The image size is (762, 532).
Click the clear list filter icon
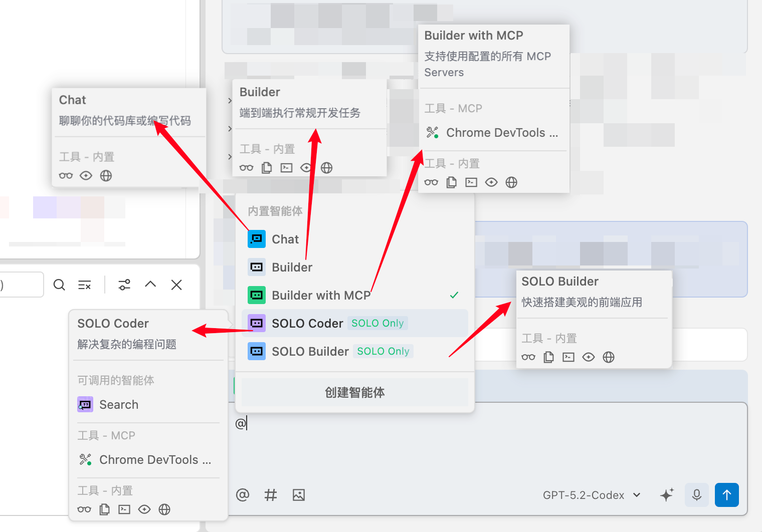tap(85, 285)
